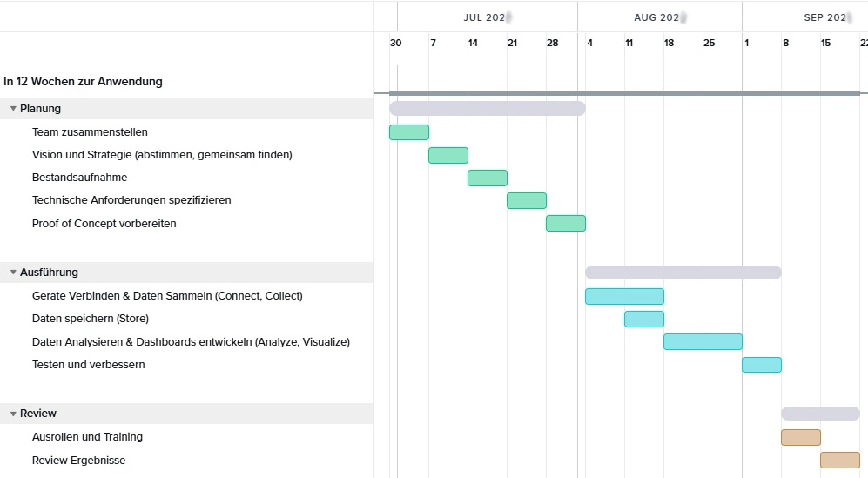Click the green Technische Anforderungen bar
This screenshot has height=478, width=868.
click(x=526, y=200)
